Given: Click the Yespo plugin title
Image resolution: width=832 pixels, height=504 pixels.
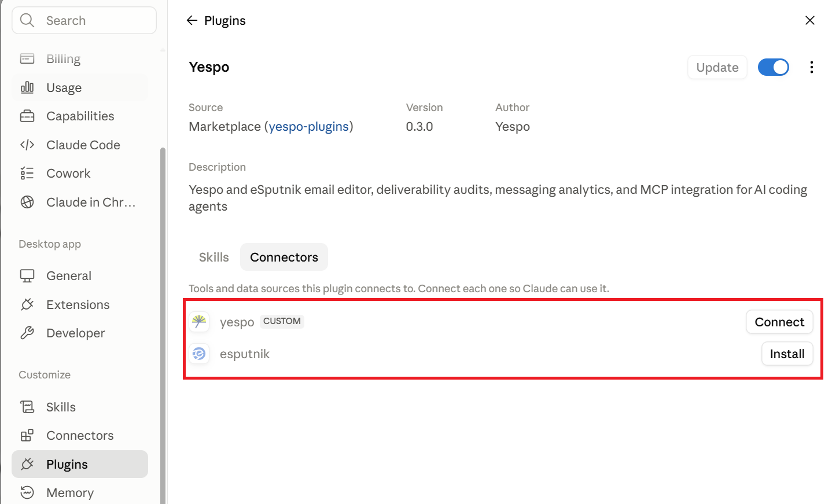Looking at the screenshot, I should pos(209,67).
